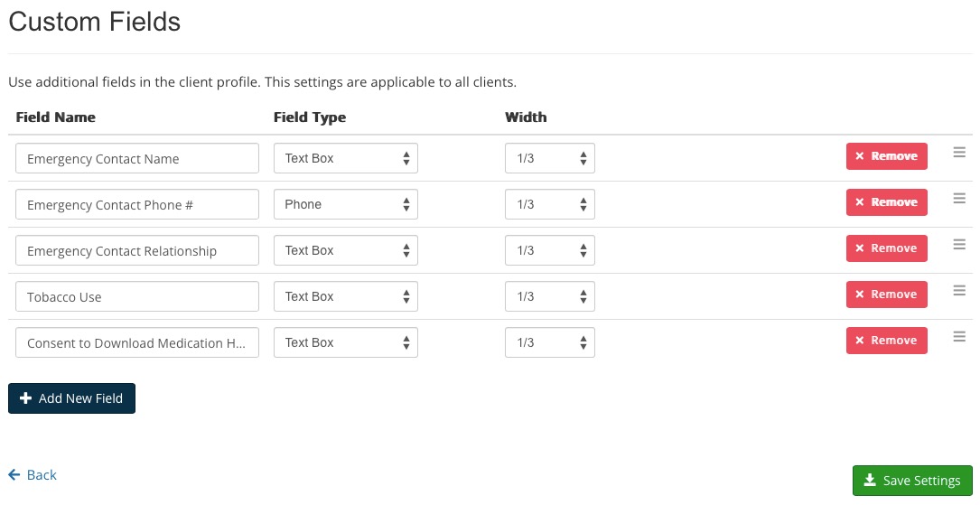
Task: Remove the Tobacco Use field
Action: coord(886,295)
